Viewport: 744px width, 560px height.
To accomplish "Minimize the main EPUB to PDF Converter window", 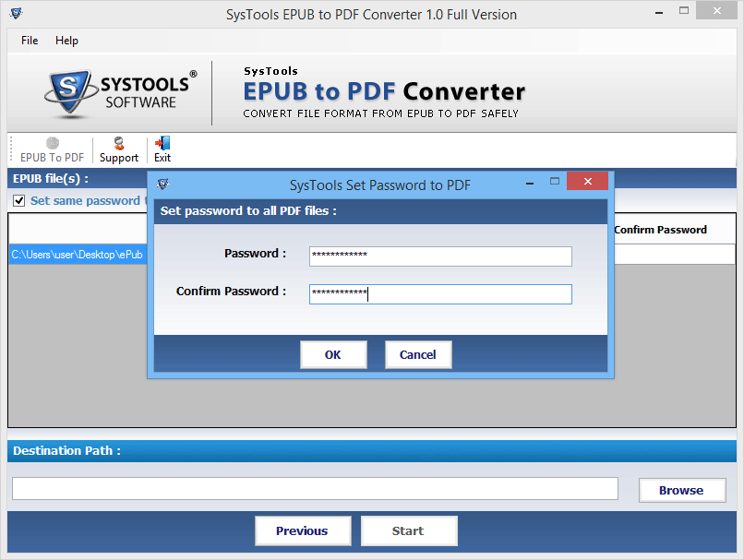I will pyautogui.click(x=658, y=12).
